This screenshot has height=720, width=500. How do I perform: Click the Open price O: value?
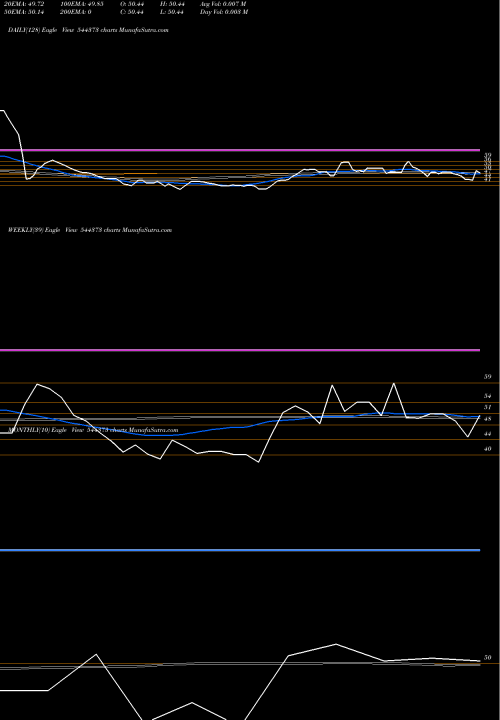coord(132,4)
